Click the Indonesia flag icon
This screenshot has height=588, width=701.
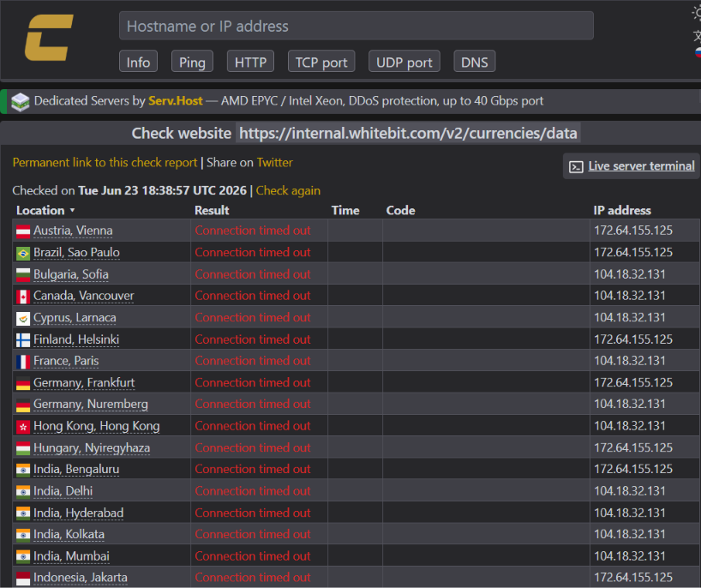point(23,579)
